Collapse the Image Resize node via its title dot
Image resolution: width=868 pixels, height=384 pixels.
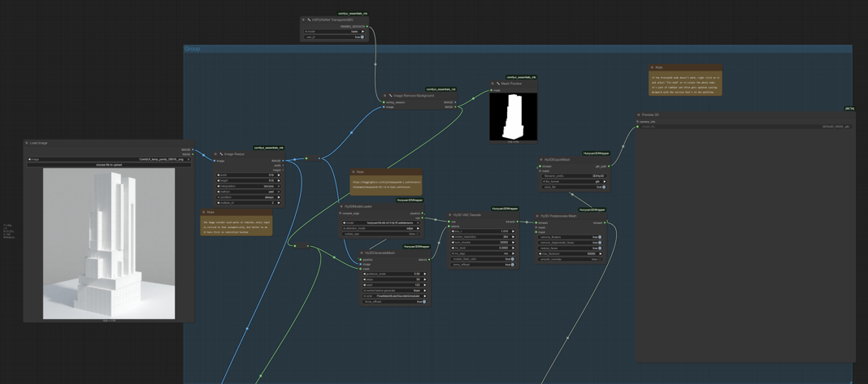pyautogui.click(x=215, y=153)
